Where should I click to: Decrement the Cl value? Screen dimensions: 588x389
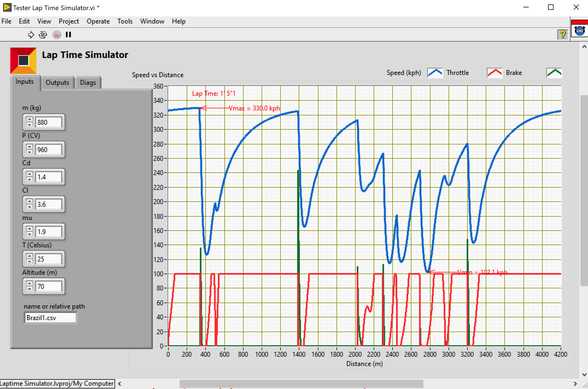coord(30,207)
